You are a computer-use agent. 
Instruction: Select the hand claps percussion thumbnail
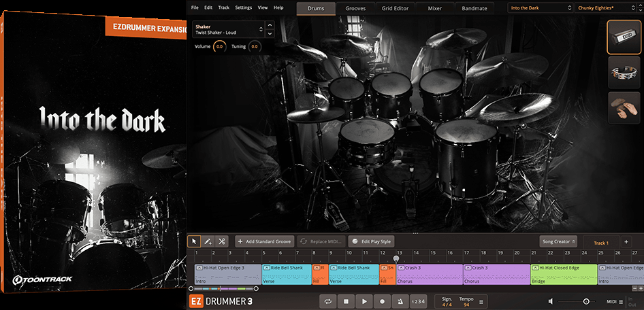coord(624,108)
